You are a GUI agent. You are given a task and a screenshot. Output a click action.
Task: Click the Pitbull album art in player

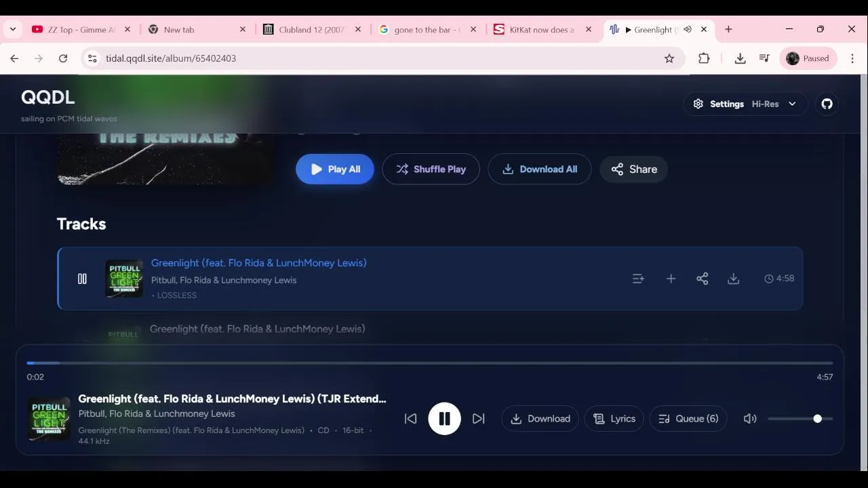coord(49,419)
